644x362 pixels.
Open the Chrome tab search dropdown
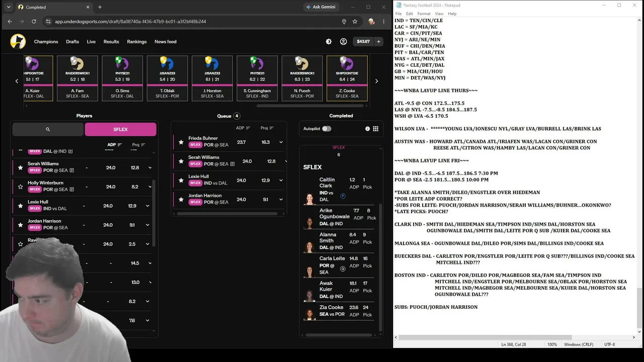pyautogui.click(x=9, y=7)
